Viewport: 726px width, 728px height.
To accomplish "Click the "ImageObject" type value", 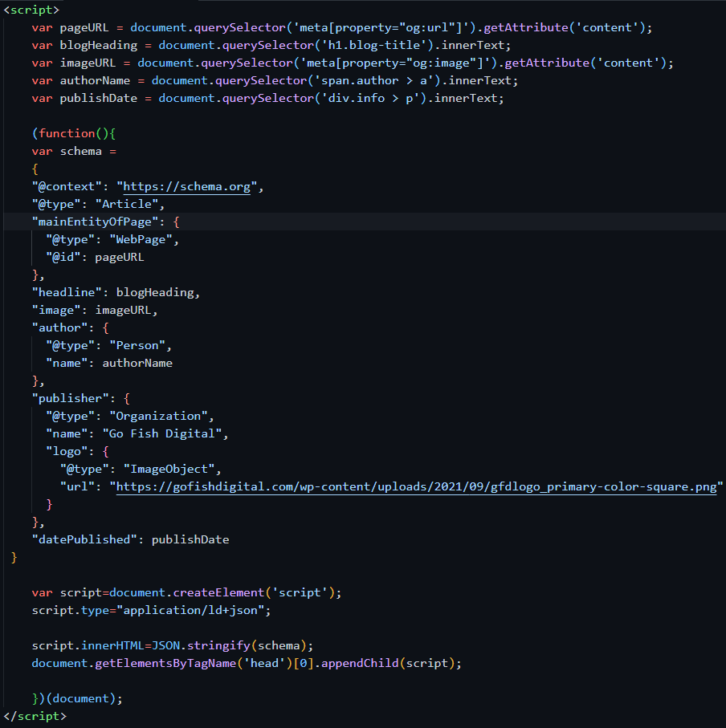I will pyautogui.click(x=169, y=469).
